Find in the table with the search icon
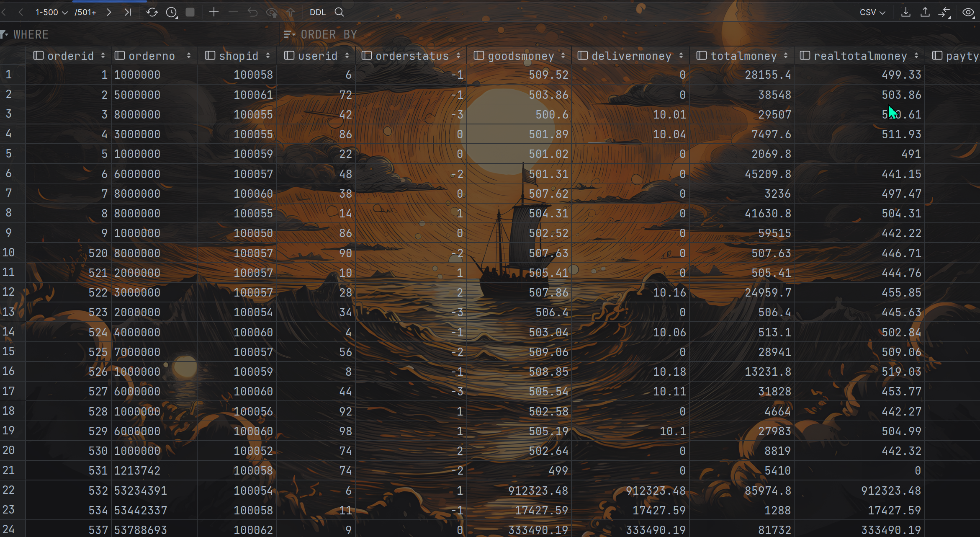 (x=339, y=12)
